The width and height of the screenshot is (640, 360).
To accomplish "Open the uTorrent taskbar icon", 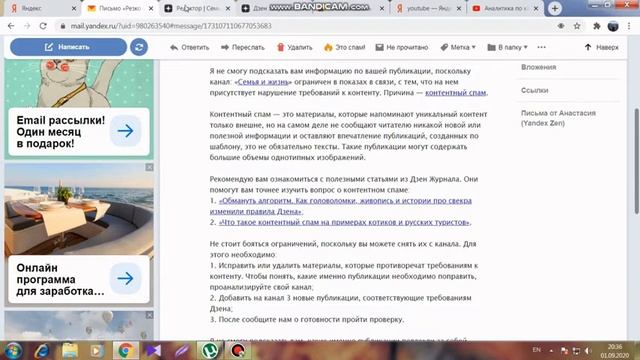I will 210,350.
